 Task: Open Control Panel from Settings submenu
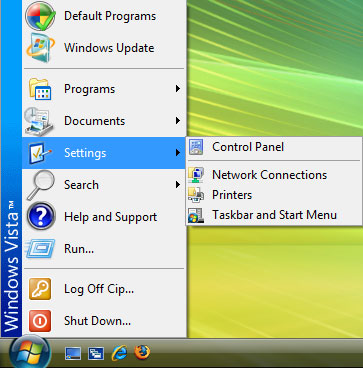click(274, 147)
